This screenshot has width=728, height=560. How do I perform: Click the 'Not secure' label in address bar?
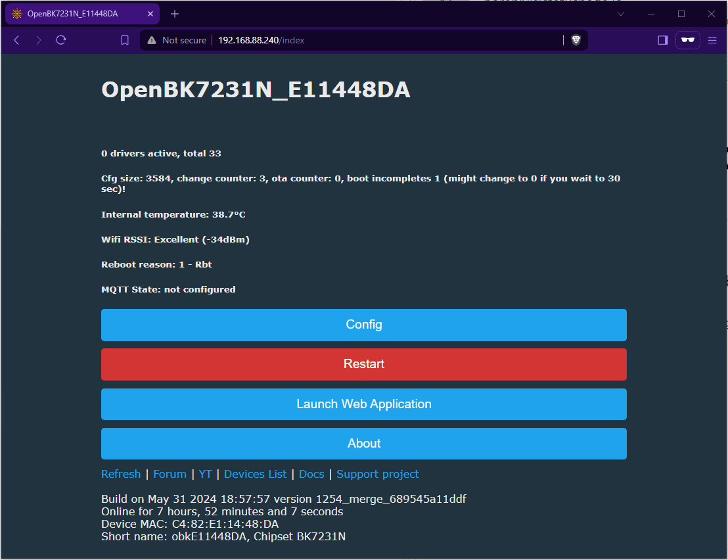(185, 40)
